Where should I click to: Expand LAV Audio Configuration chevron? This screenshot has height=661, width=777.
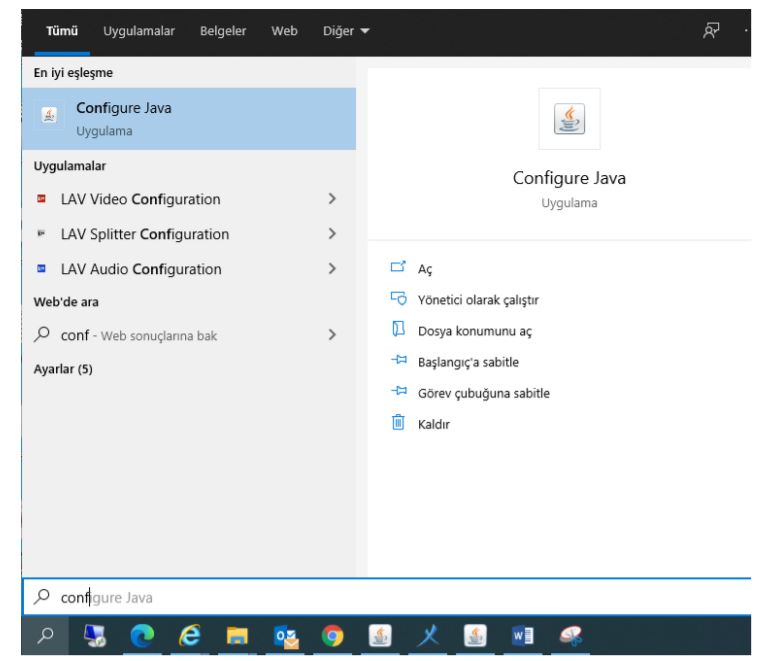click(332, 269)
